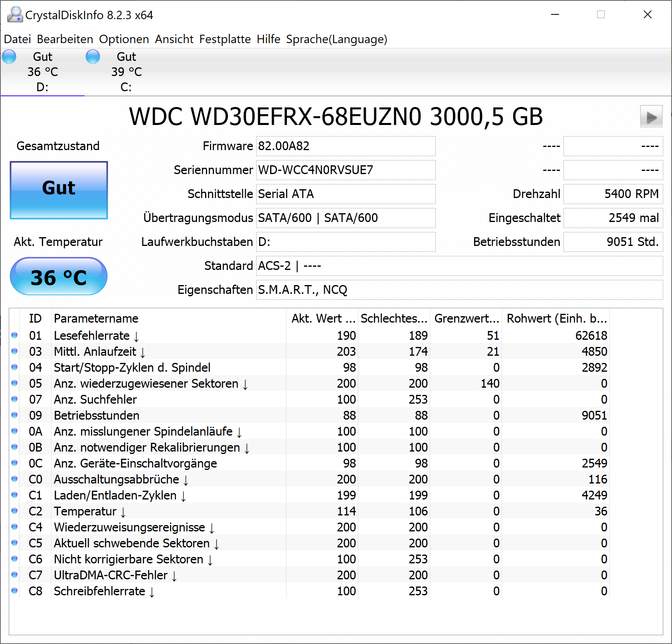Click status dot of Schreibfehlerrate row
This screenshot has height=644, width=672.
(x=14, y=590)
